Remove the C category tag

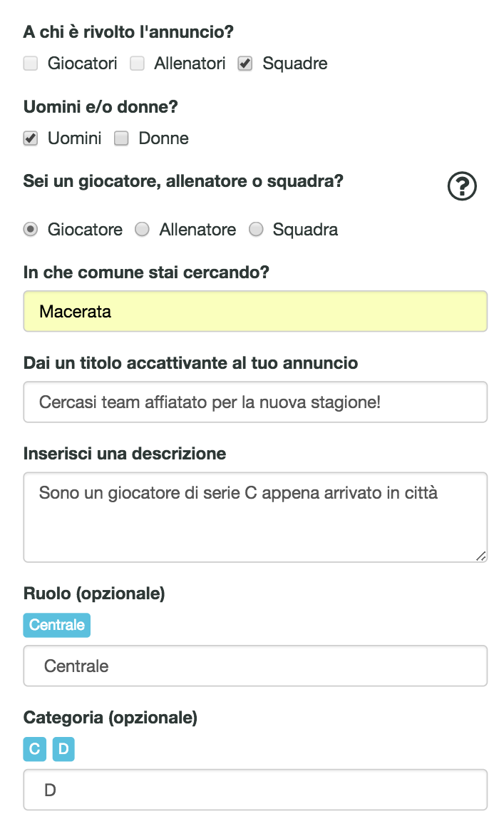[34, 749]
